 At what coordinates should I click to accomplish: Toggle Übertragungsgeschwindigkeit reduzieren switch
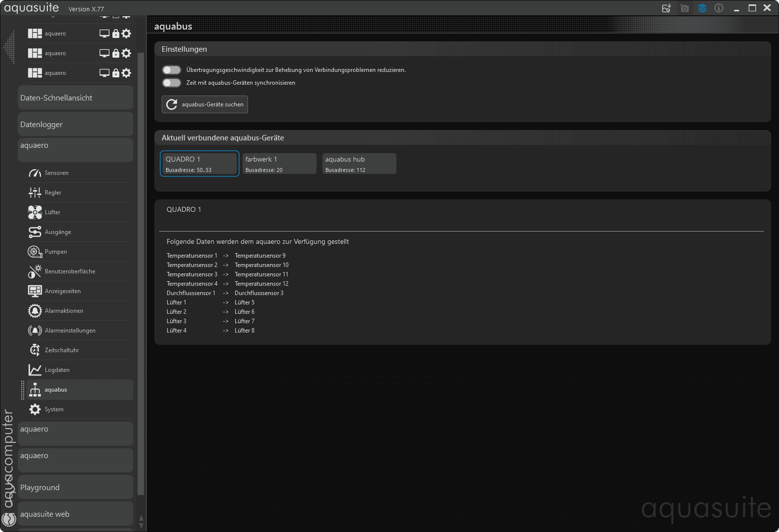172,70
